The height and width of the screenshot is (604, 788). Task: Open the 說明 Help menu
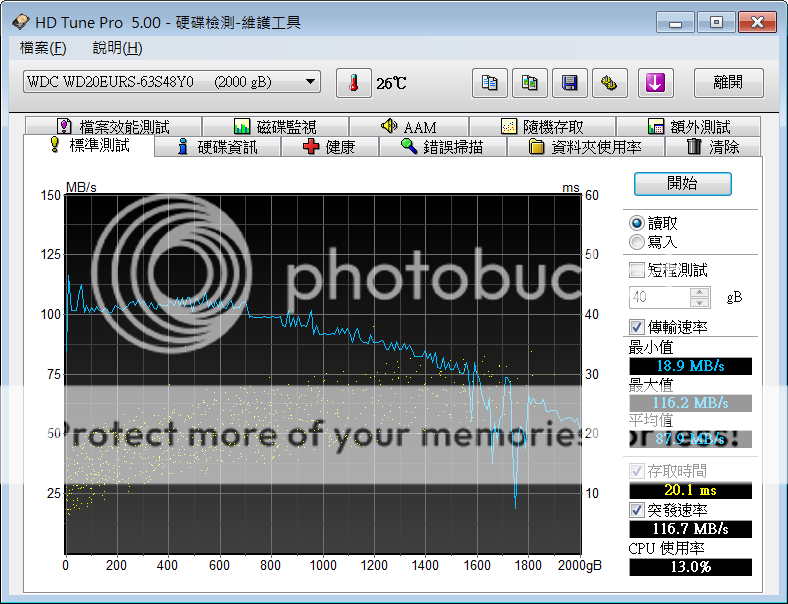(x=117, y=48)
